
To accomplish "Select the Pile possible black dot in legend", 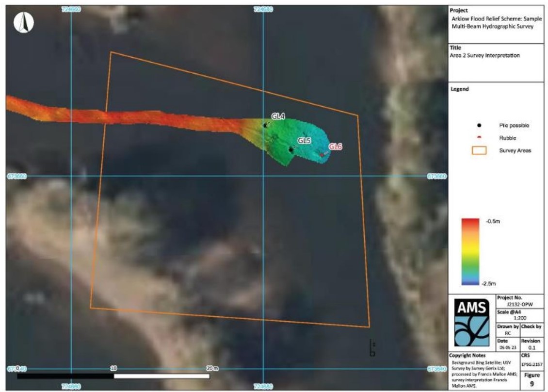I will 479,126.
